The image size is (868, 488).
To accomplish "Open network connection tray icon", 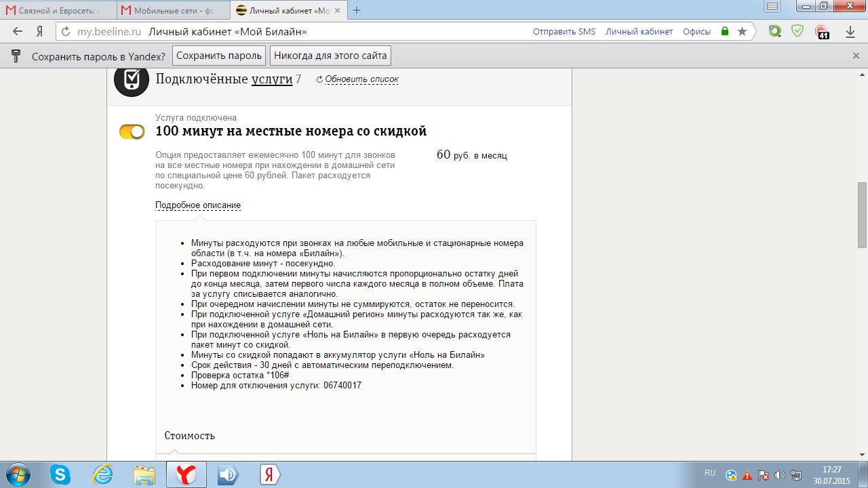I will (795, 475).
